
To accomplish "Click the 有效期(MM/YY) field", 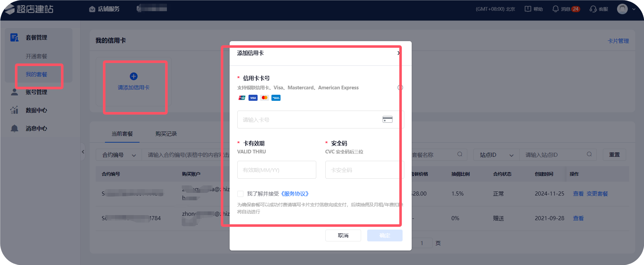I will click(x=276, y=170).
